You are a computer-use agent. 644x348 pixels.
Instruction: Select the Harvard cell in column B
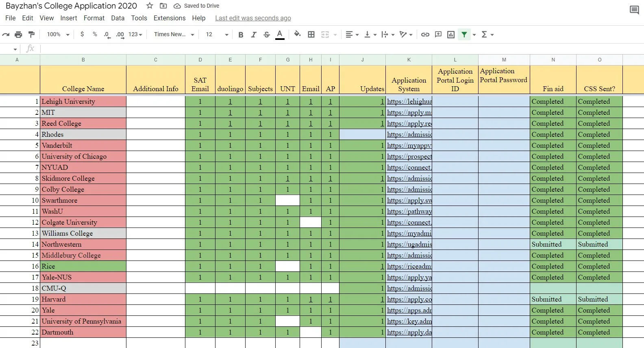[83, 299]
